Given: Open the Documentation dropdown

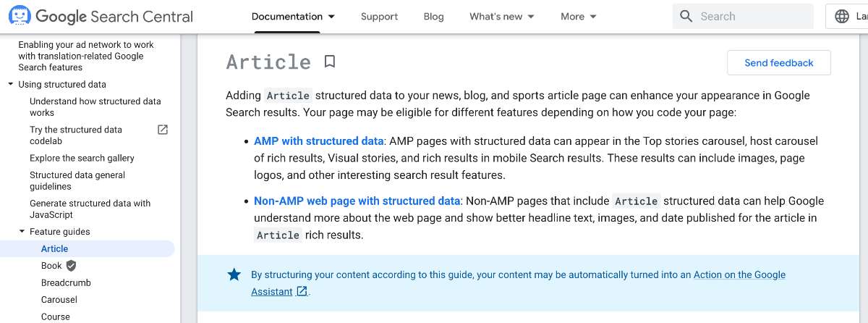Looking at the screenshot, I should [293, 16].
